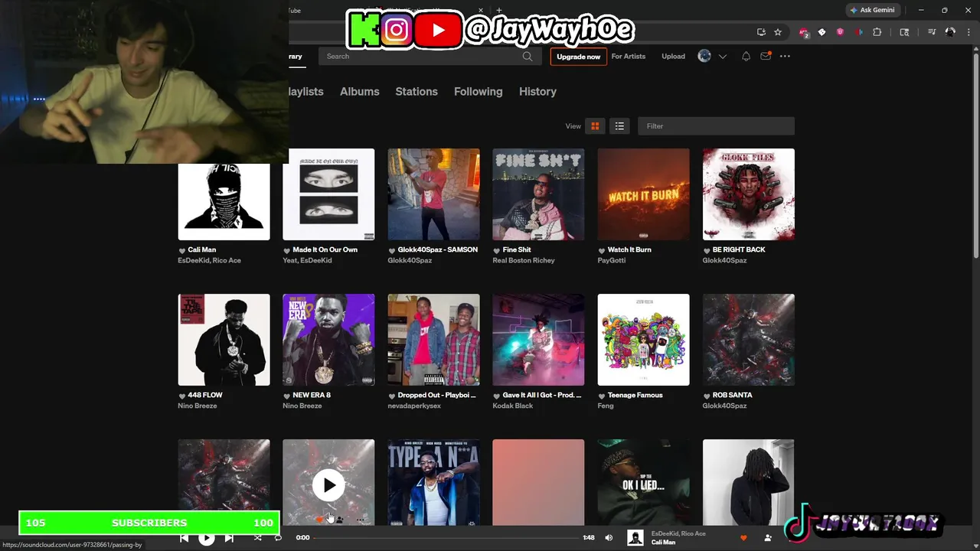
Task: Focus the Filter input field
Action: click(x=716, y=126)
